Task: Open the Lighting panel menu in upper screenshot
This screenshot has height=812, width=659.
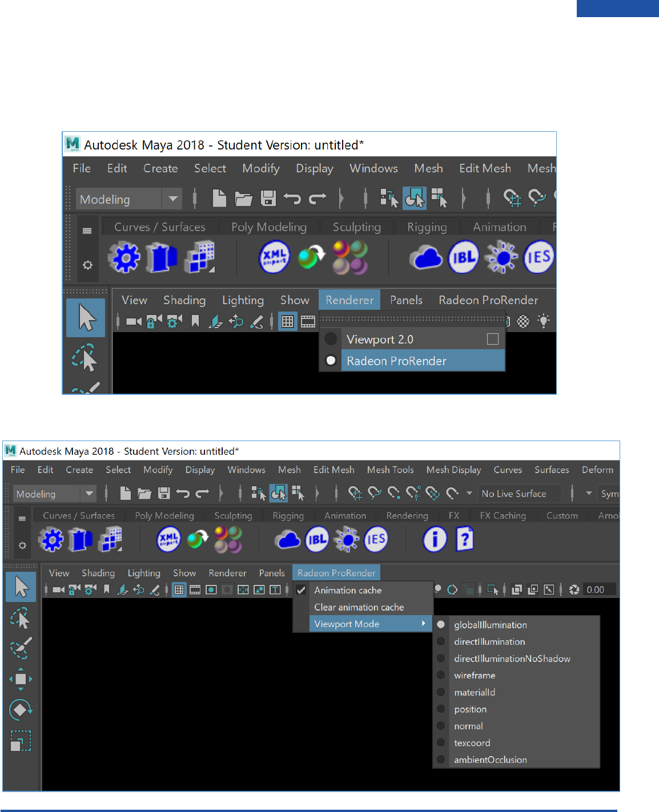Action: 243,300
